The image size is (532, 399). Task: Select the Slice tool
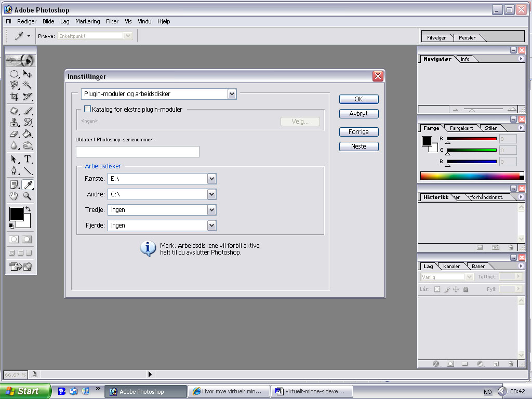tap(28, 96)
